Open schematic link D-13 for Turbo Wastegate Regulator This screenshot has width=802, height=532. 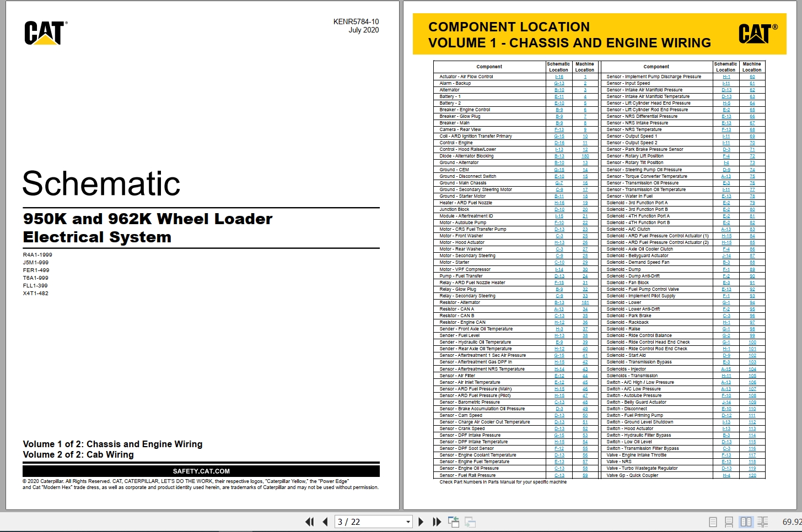726,468
